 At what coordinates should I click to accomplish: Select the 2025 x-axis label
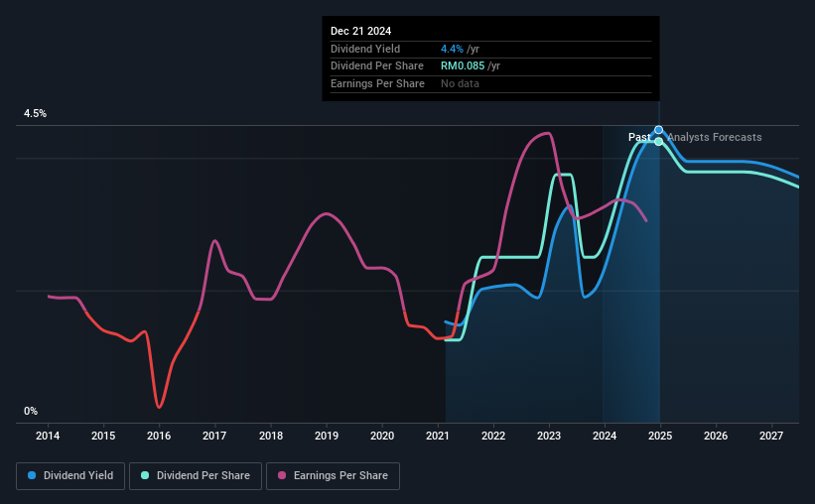[x=660, y=436]
